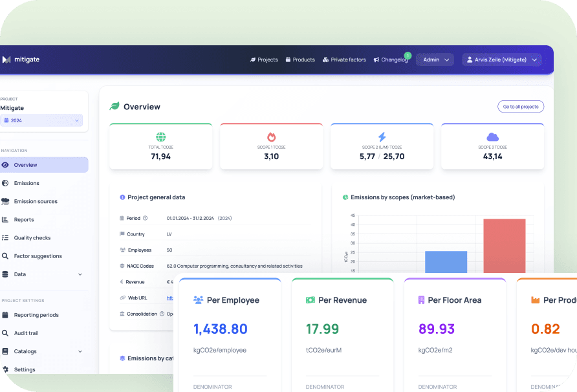Click the red Scope 3 chart bar

point(504,245)
